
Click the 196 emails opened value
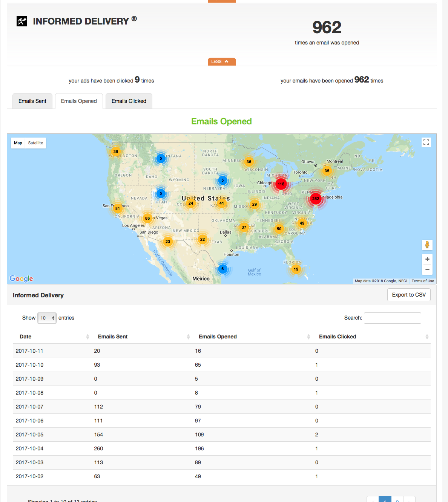click(x=199, y=448)
